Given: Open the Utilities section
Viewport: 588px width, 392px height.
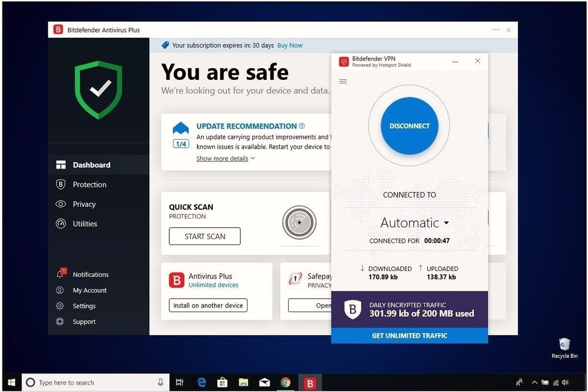Looking at the screenshot, I should coord(86,223).
